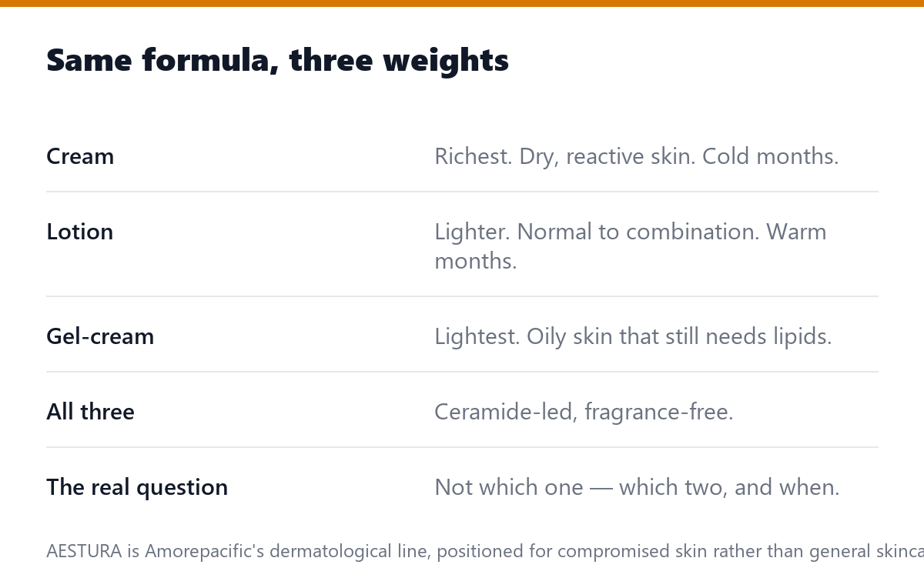
Task: Click the 'Ceramide-led, fragrance-free' text
Action: [x=584, y=412]
